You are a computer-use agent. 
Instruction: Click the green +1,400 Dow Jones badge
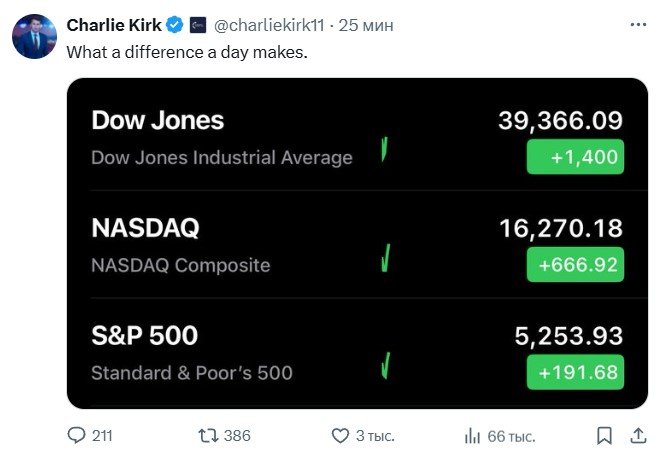click(575, 157)
